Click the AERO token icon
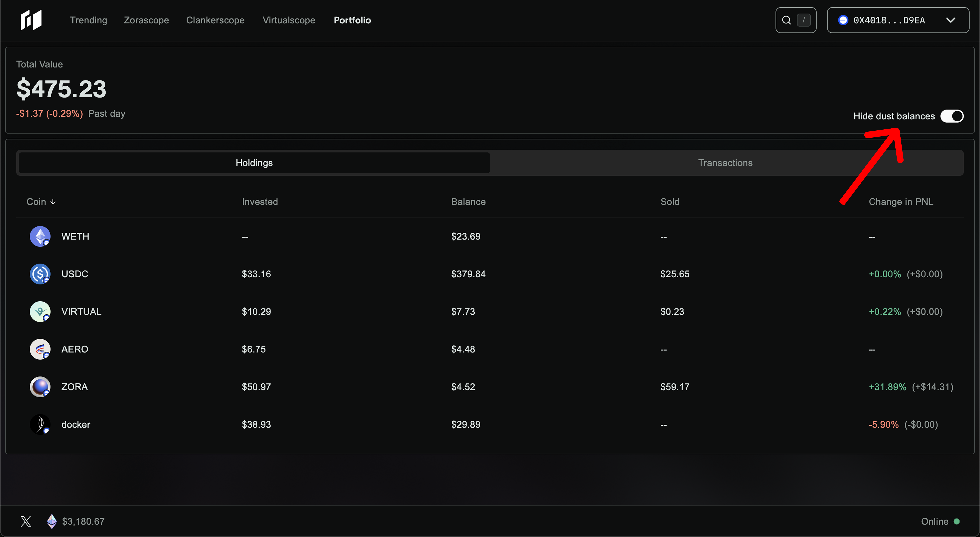 (x=40, y=349)
